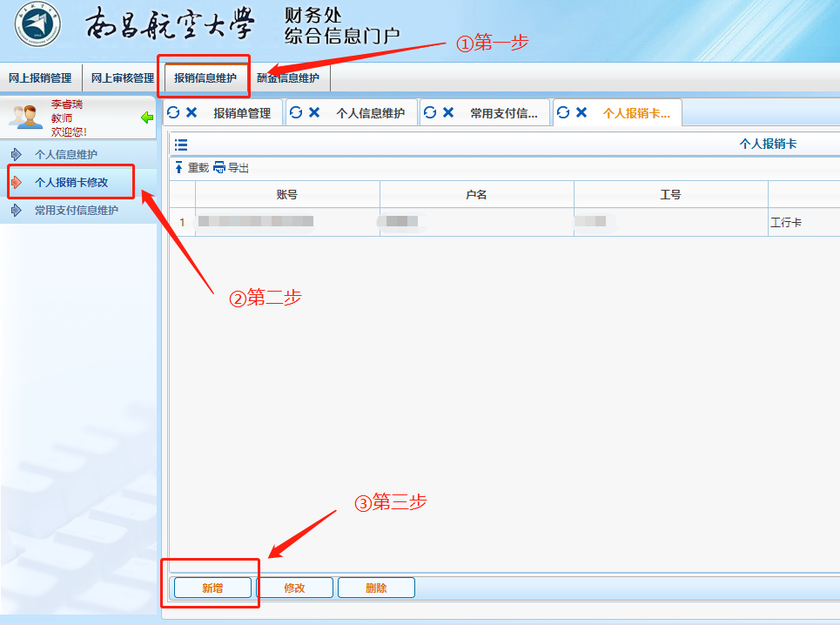
Task: Close the 个人信息维护 tab
Action: pos(314,112)
